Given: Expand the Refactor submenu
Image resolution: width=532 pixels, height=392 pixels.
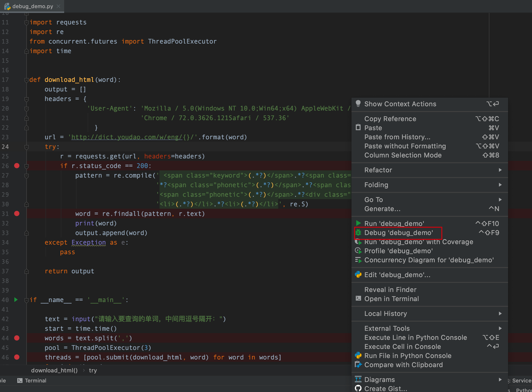Looking at the screenshot, I should [430, 170].
